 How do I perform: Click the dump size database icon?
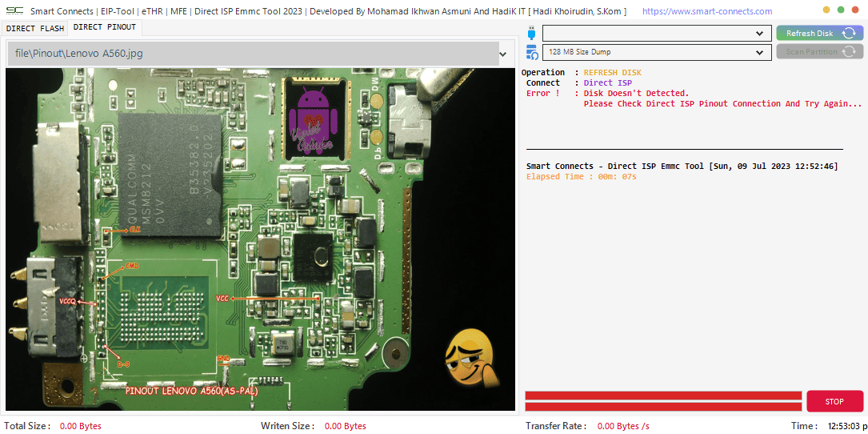pos(532,52)
